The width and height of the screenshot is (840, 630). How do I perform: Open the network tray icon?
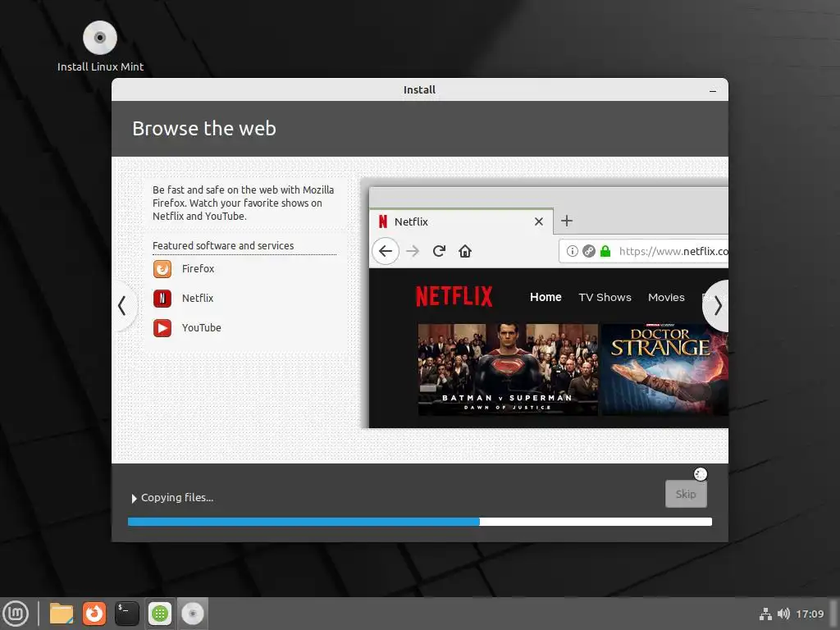765,614
